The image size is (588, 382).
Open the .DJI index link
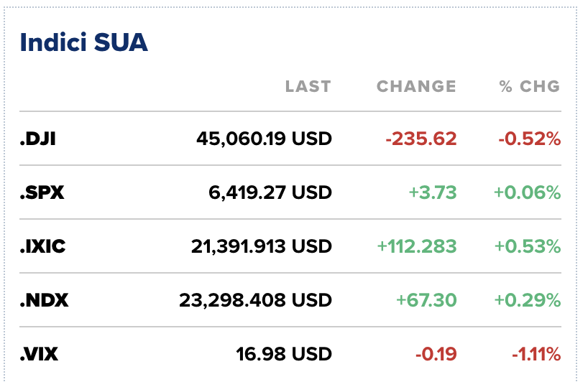(x=38, y=139)
